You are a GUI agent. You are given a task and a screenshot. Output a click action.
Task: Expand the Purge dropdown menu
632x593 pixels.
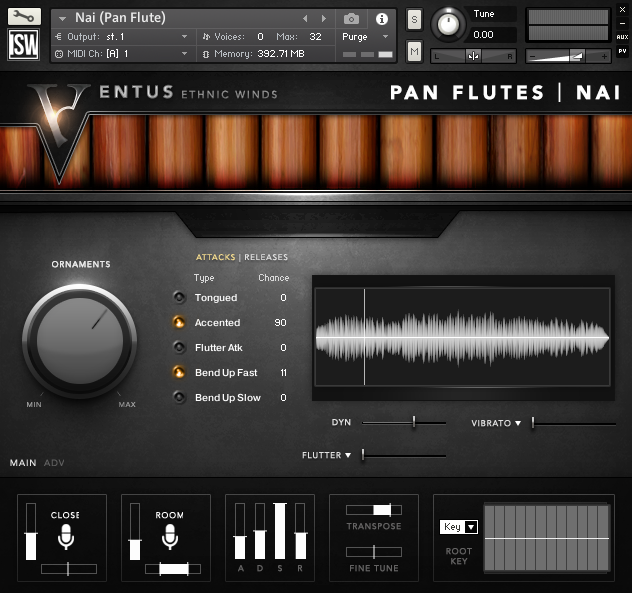click(x=385, y=37)
